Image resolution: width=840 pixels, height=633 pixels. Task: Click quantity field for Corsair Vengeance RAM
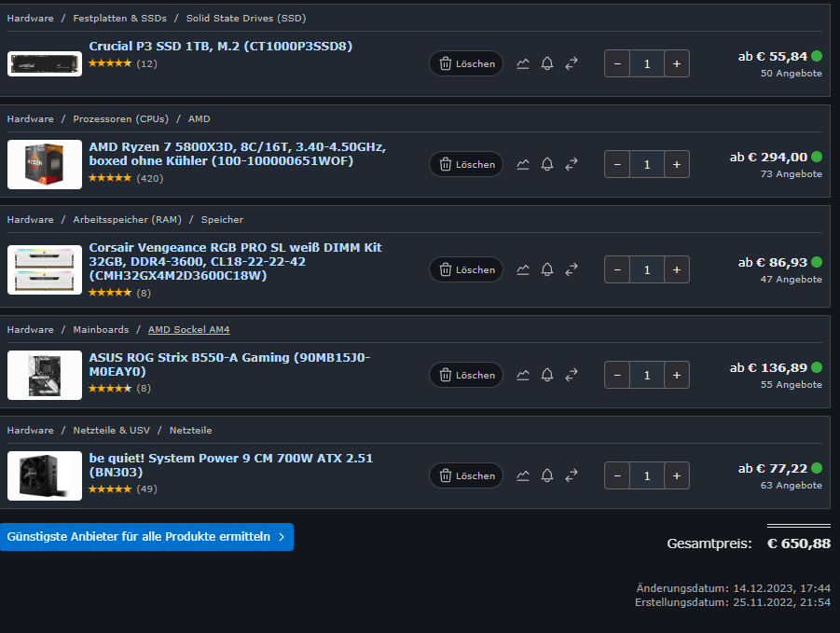647,270
